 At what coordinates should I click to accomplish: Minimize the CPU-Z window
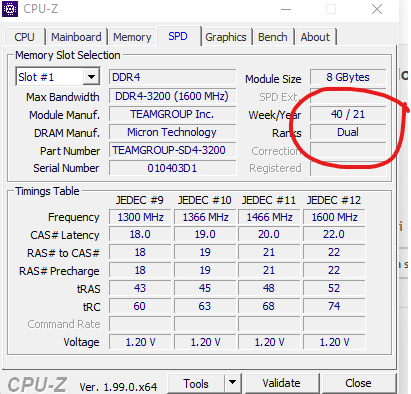click(286, 9)
